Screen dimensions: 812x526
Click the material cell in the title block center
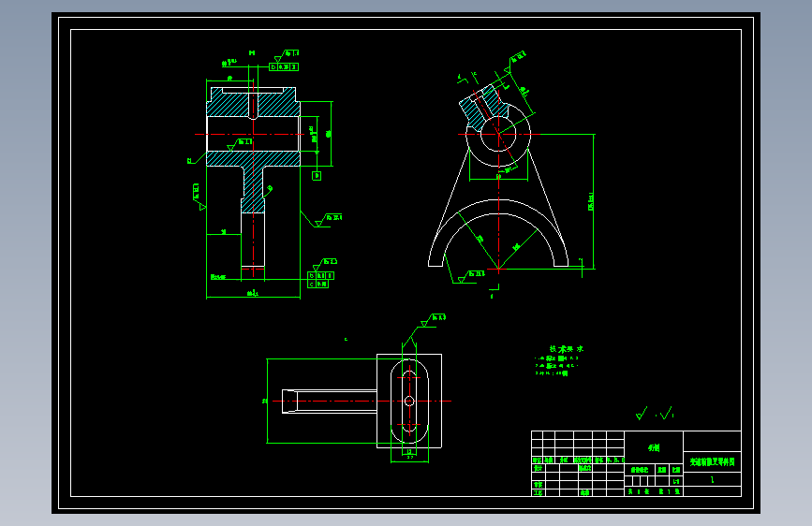654,447
